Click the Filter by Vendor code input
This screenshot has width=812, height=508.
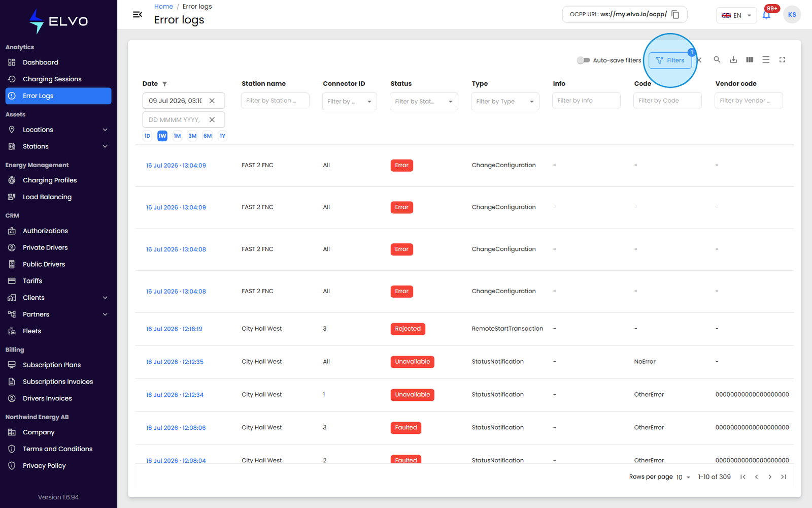click(749, 101)
